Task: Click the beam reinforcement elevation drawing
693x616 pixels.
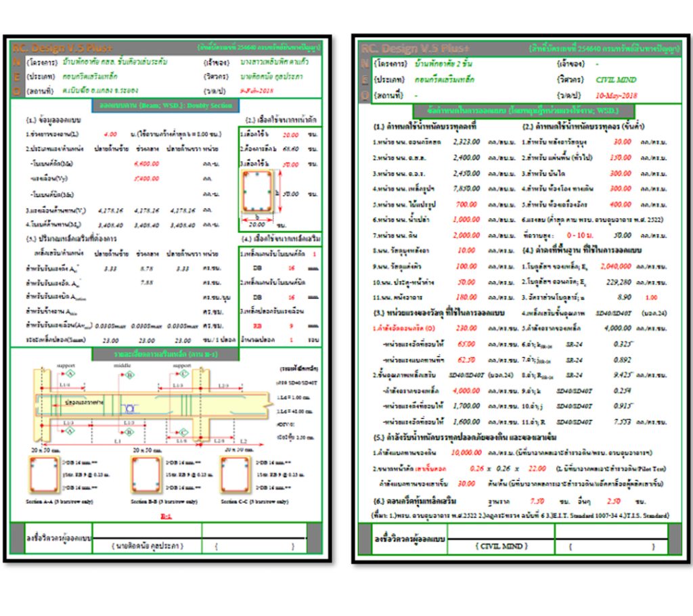Action: click(x=152, y=404)
